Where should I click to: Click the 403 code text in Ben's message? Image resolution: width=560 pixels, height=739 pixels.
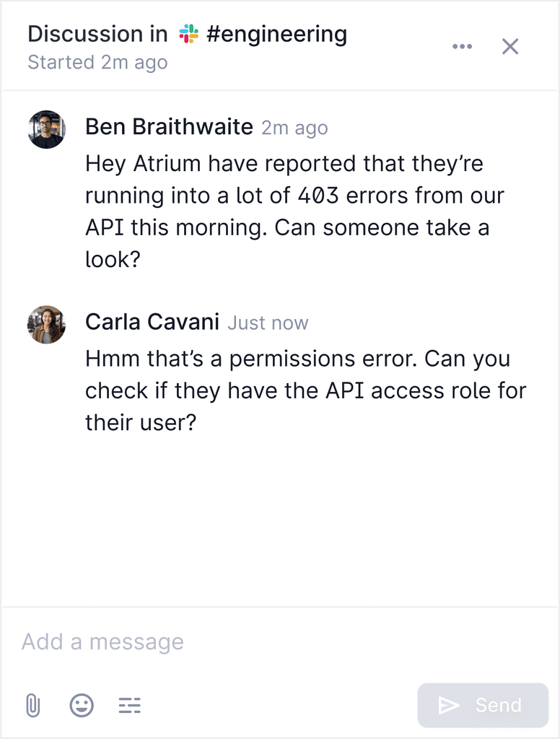316,196
